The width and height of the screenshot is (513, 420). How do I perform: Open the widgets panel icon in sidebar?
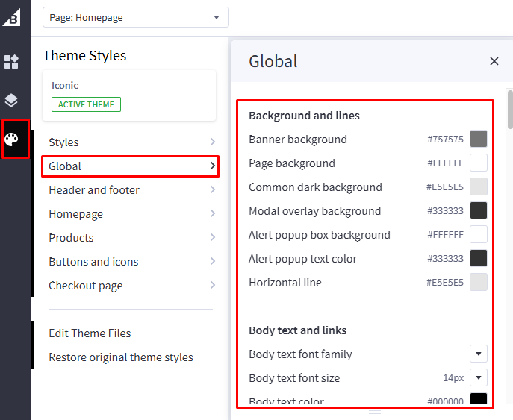coord(11,62)
